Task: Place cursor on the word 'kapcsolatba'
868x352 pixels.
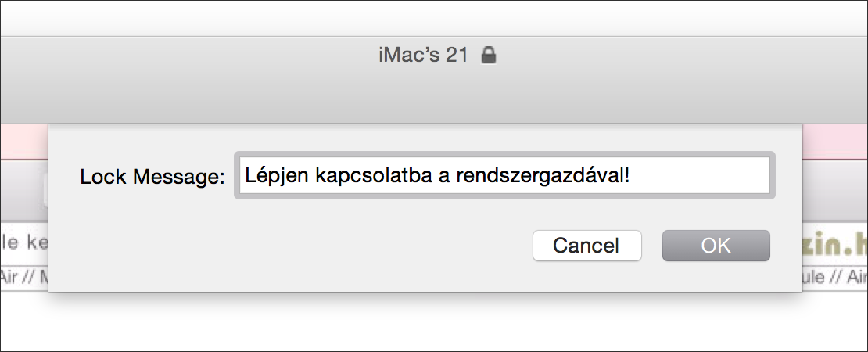Action: click(x=373, y=175)
